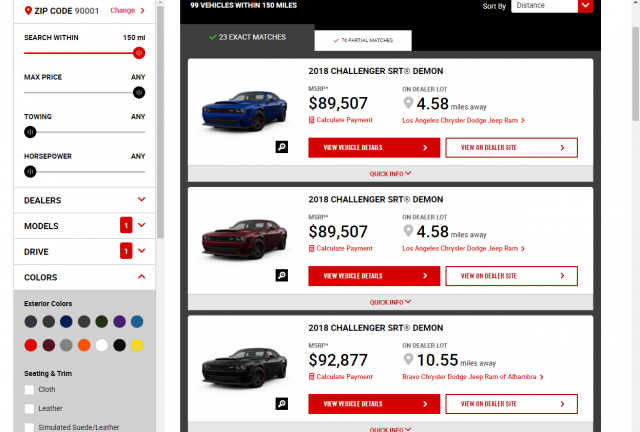Switch to the 76 Partial Matches tab

(362, 41)
